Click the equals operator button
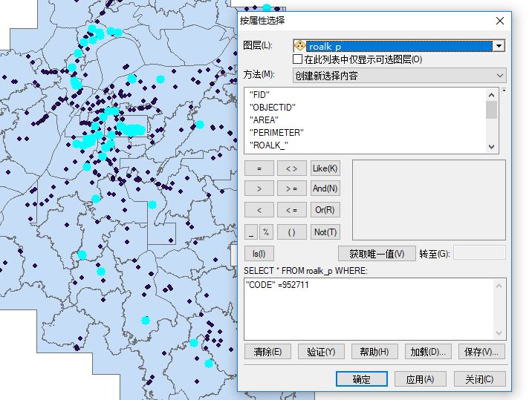Image resolution: width=532 pixels, height=400 pixels. 259,168
